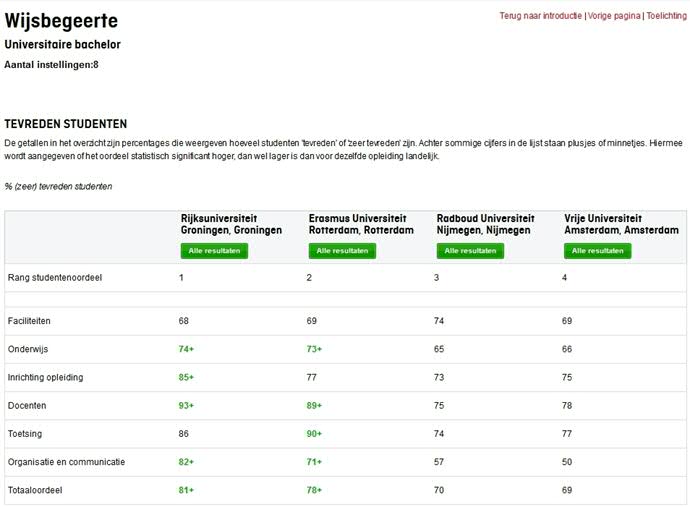690x507 pixels.
Task: Select Amsterdam's Docenten score '78'
Action: pos(567,405)
